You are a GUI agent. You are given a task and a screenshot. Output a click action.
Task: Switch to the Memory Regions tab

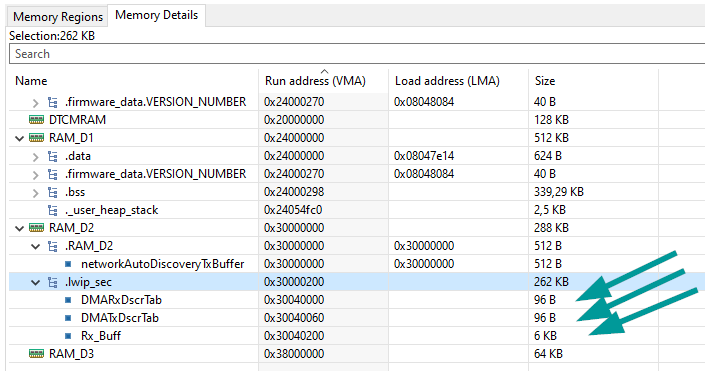58,17
